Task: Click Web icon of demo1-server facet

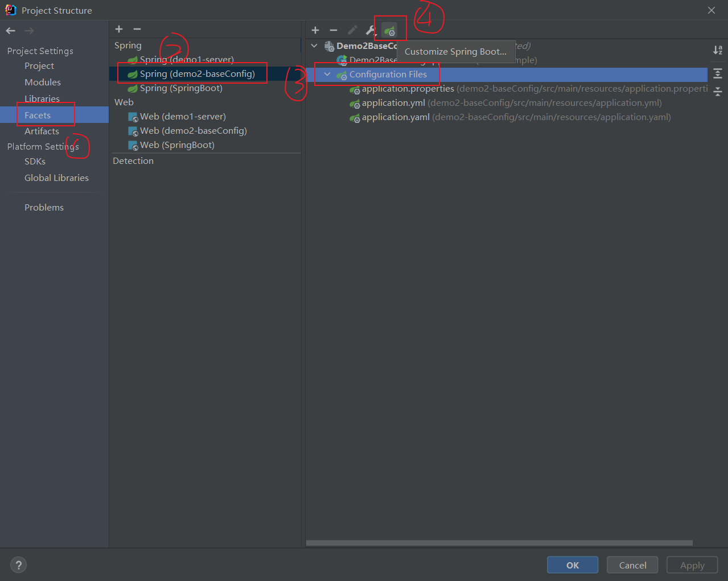Action: point(133,117)
